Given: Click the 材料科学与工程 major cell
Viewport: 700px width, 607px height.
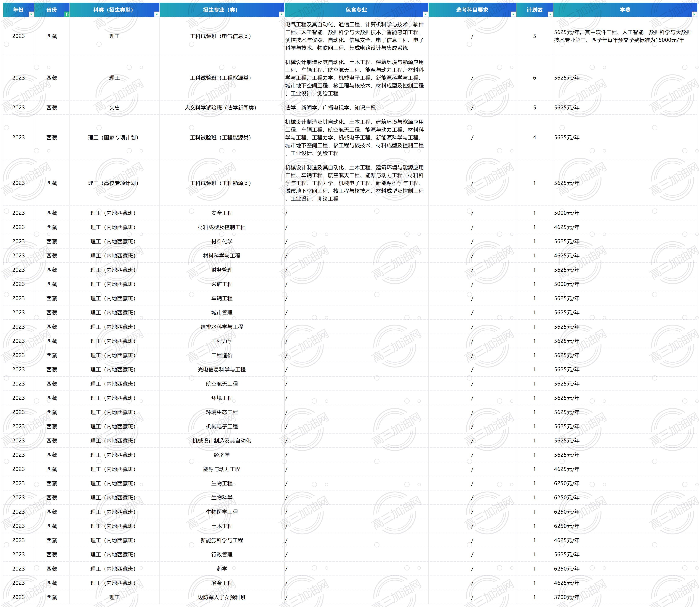Looking at the screenshot, I should pyautogui.click(x=222, y=256).
